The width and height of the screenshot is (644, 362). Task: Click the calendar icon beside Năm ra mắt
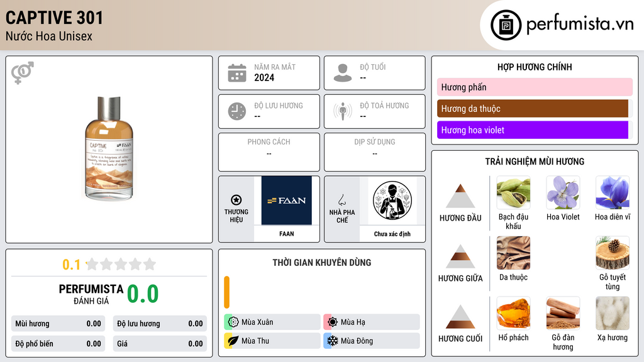pos(237,73)
